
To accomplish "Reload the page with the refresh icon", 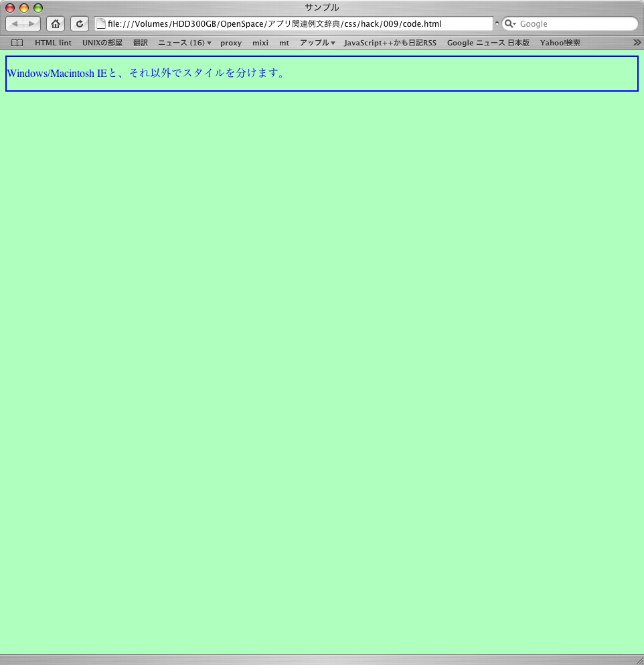I will [x=80, y=24].
